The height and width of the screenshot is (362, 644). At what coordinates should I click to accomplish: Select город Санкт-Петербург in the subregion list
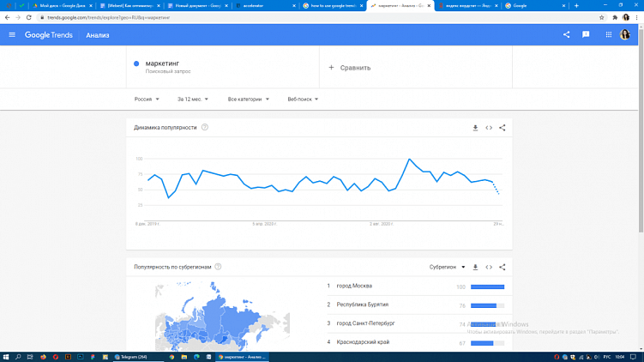pos(365,323)
